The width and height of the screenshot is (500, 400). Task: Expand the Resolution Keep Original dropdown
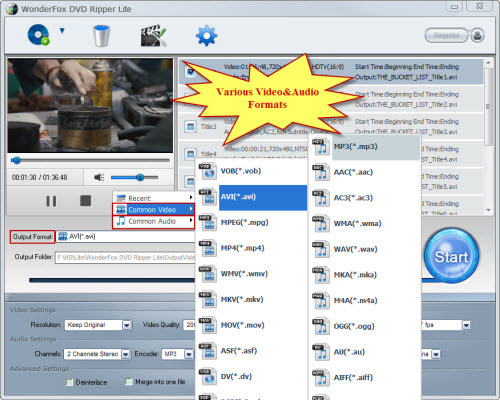pos(127,325)
